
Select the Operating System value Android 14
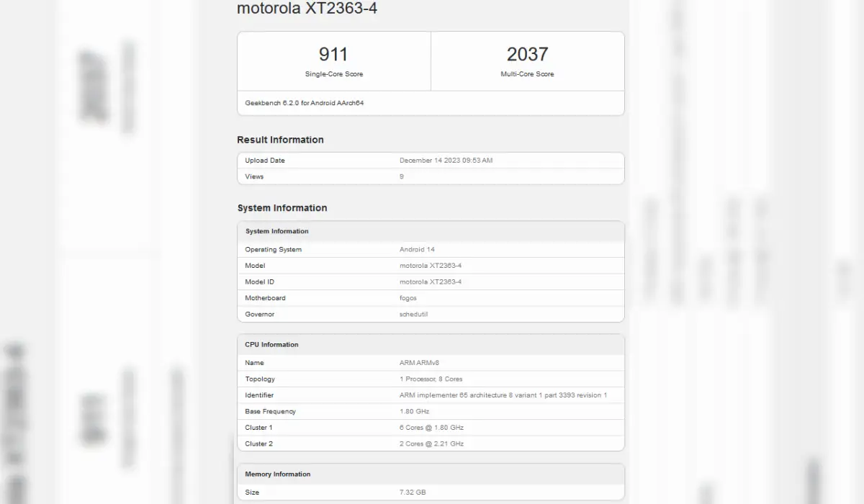[417, 249]
